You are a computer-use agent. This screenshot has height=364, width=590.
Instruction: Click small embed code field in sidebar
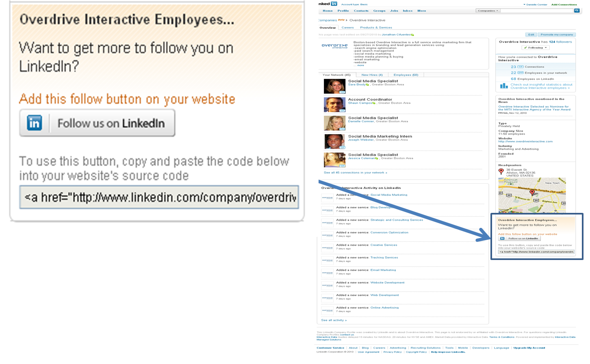pyautogui.click(x=536, y=252)
